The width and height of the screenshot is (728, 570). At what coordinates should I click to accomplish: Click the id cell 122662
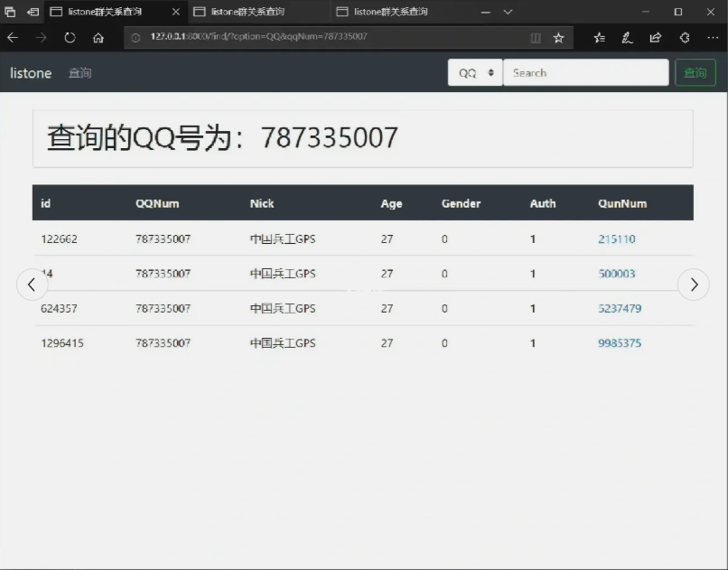[59, 239]
